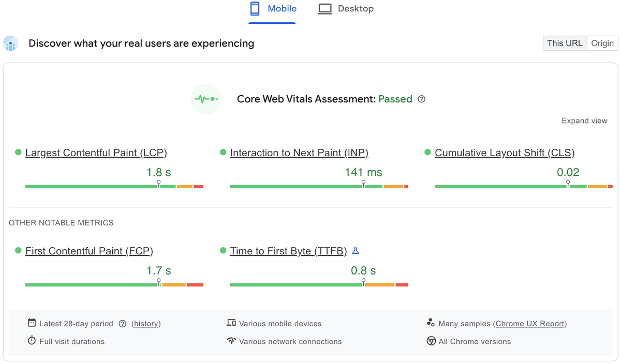
Task: Open the Interaction to Next Paint metric link
Action: click(x=299, y=153)
